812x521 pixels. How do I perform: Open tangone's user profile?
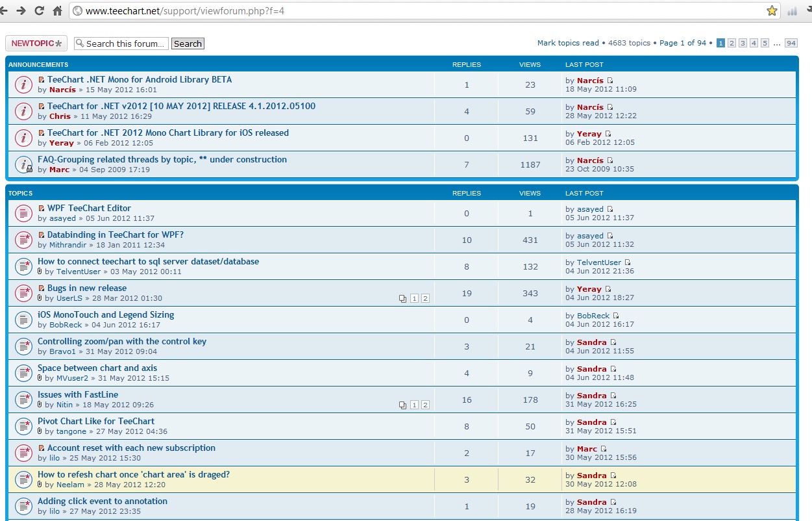71,431
